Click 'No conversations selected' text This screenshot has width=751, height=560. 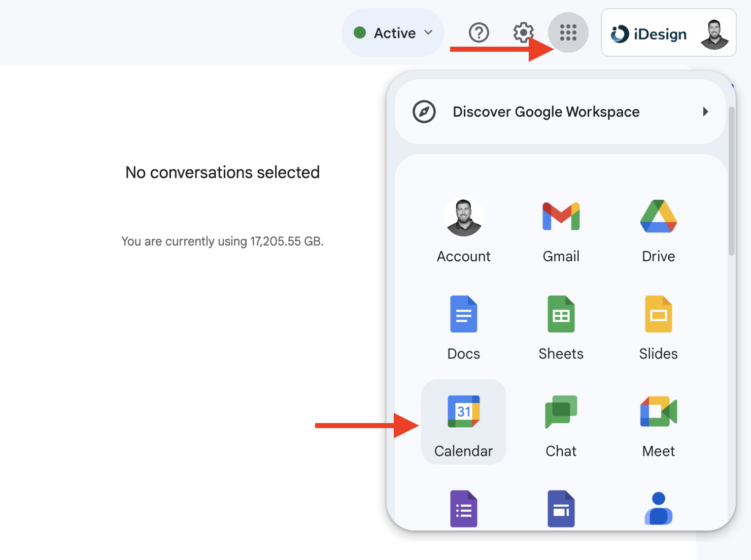(x=222, y=172)
